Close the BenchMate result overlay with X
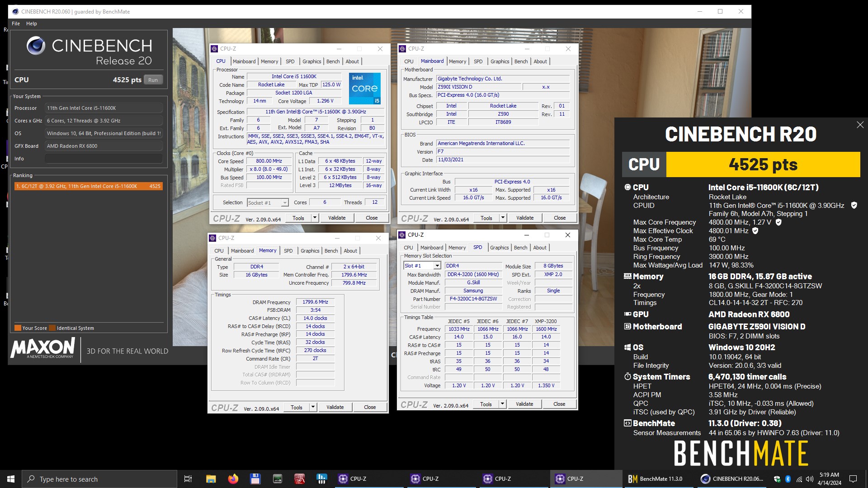 point(860,125)
